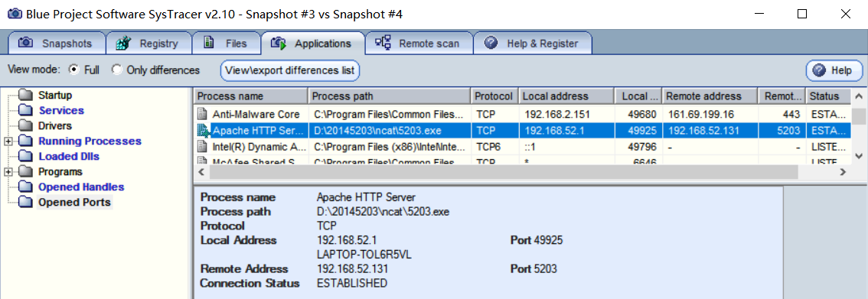Sort by Remote address column header

pos(710,96)
